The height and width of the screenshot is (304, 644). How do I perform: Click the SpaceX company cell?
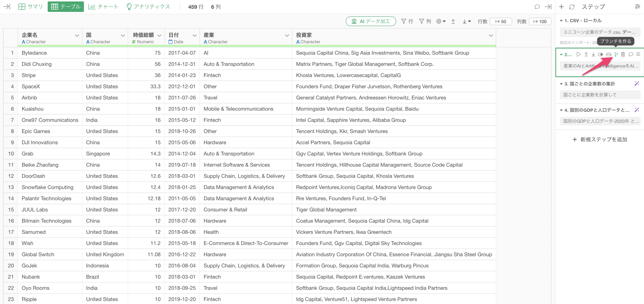coord(50,86)
